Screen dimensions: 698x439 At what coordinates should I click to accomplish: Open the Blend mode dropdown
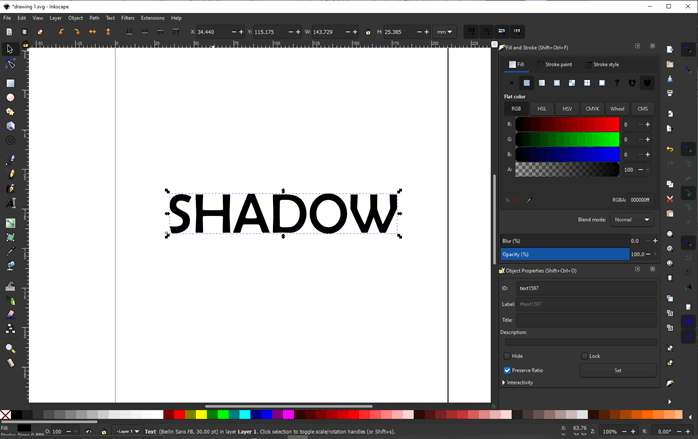631,219
